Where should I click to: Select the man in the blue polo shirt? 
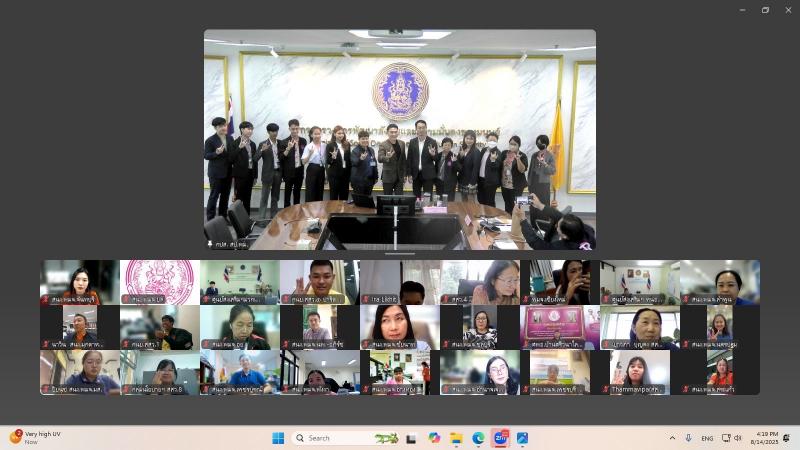(240, 372)
